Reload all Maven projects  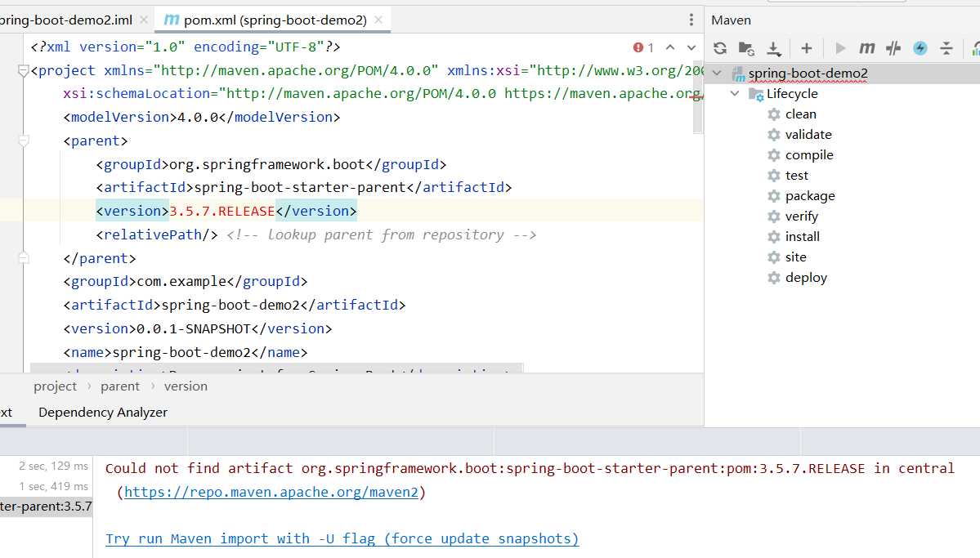[x=720, y=48]
